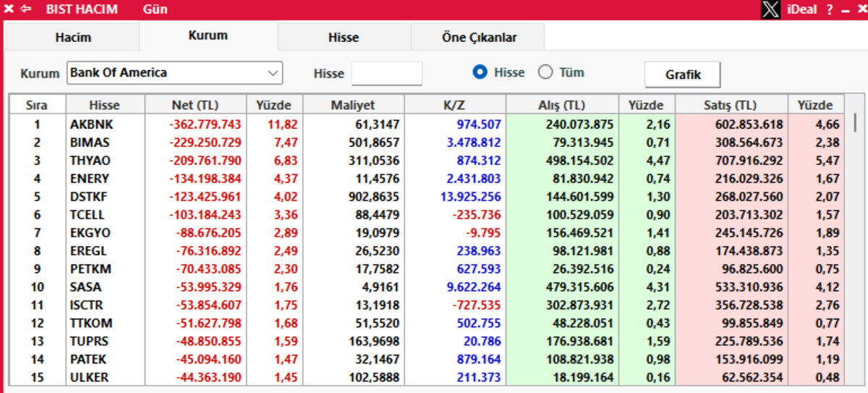Image resolution: width=868 pixels, height=393 pixels.
Task: Sort by the Sıra column header
Action: pos(37,105)
